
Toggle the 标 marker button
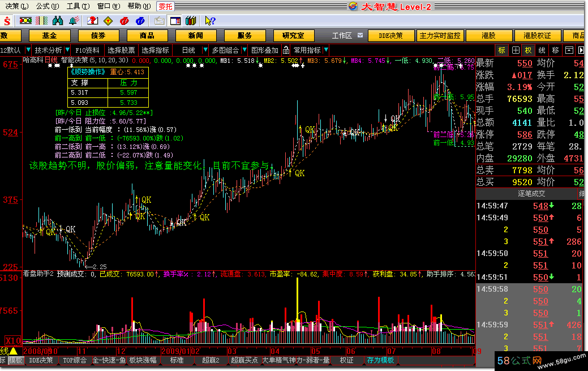(x=502, y=50)
